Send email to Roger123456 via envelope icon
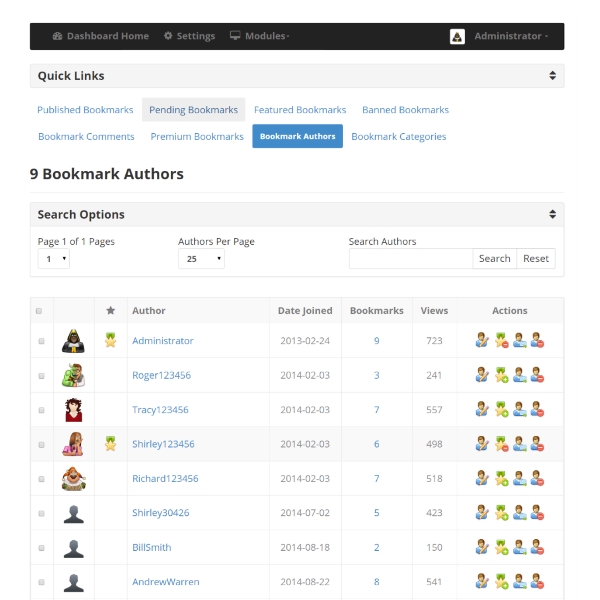This screenshot has height=600, width=600. tap(519, 375)
